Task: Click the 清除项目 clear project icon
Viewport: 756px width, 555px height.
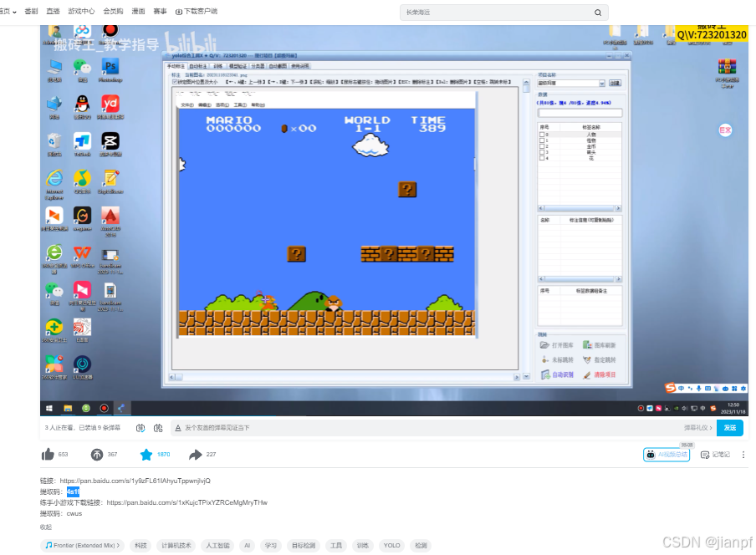Action: point(587,374)
